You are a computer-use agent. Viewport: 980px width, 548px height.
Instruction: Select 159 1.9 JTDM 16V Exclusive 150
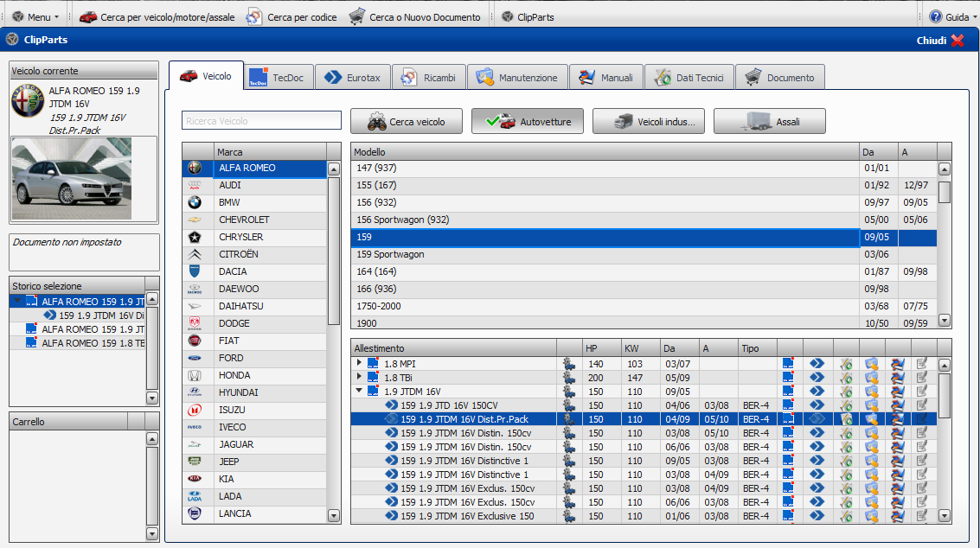point(467,516)
